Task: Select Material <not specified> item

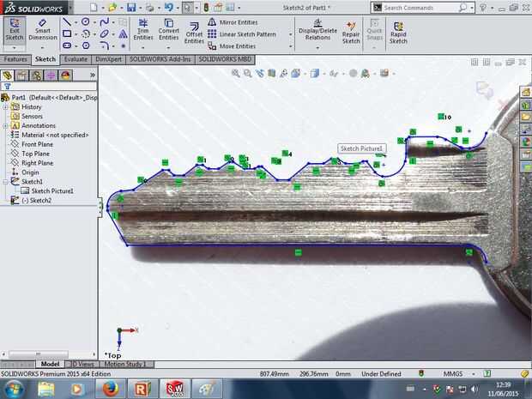Action: (x=55, y=135)
